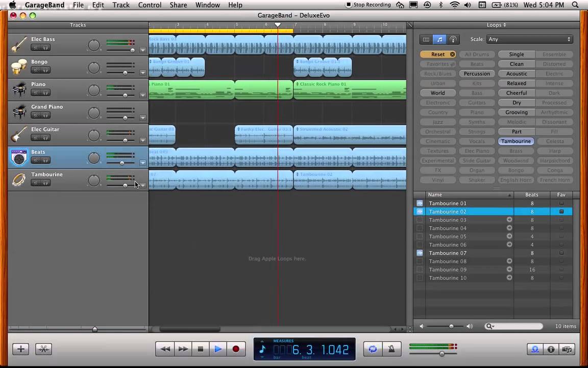Image resolution: width=588 pixels, height=368 pixels.
Task: Open the Control menu
Action: coord(150,5)
